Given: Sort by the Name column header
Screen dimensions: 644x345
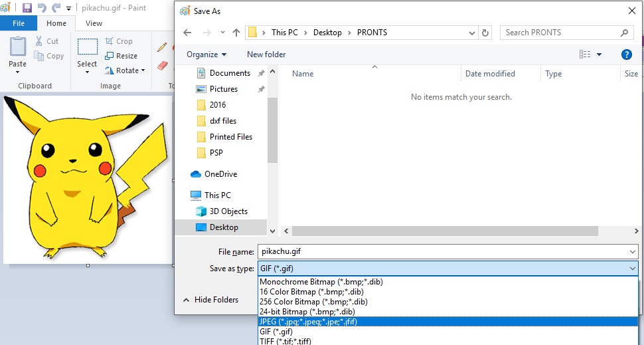Looking at the screenshot, I should point(302,74).
